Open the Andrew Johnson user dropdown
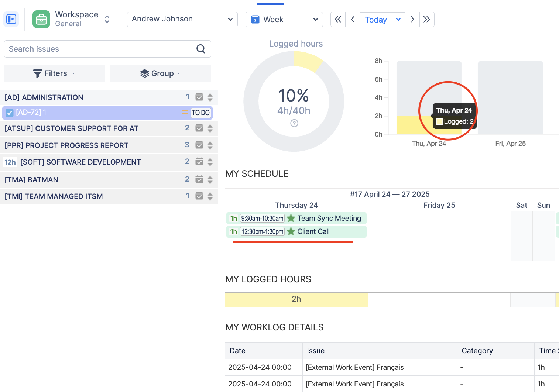Image resolution: width=559 pixels, height=392 pixels. (x=182, y=20)
